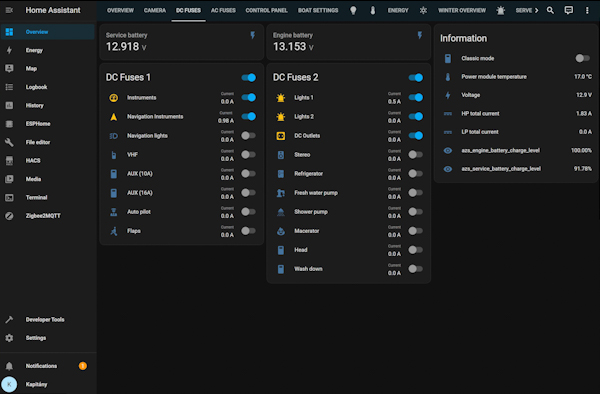Open File editor in sidebar
The width and height of the screenshot is (600, 394).
tap(47, 142)
